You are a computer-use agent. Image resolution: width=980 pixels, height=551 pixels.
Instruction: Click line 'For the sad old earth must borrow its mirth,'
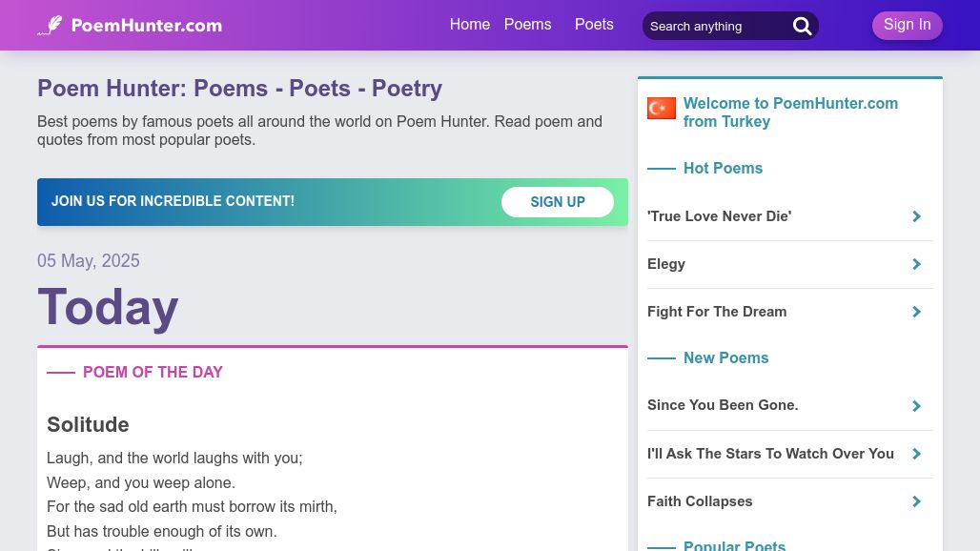[x=192, y=506]
